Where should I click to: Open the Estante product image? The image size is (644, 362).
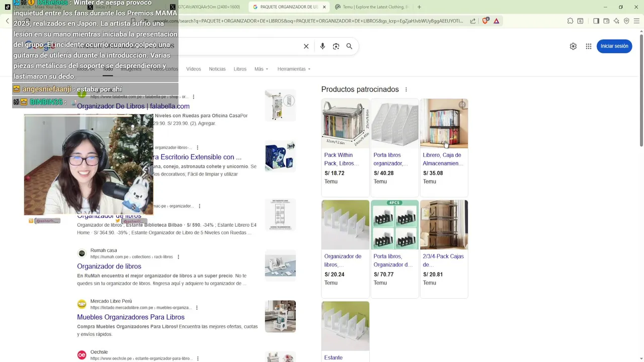pos(345,326)
